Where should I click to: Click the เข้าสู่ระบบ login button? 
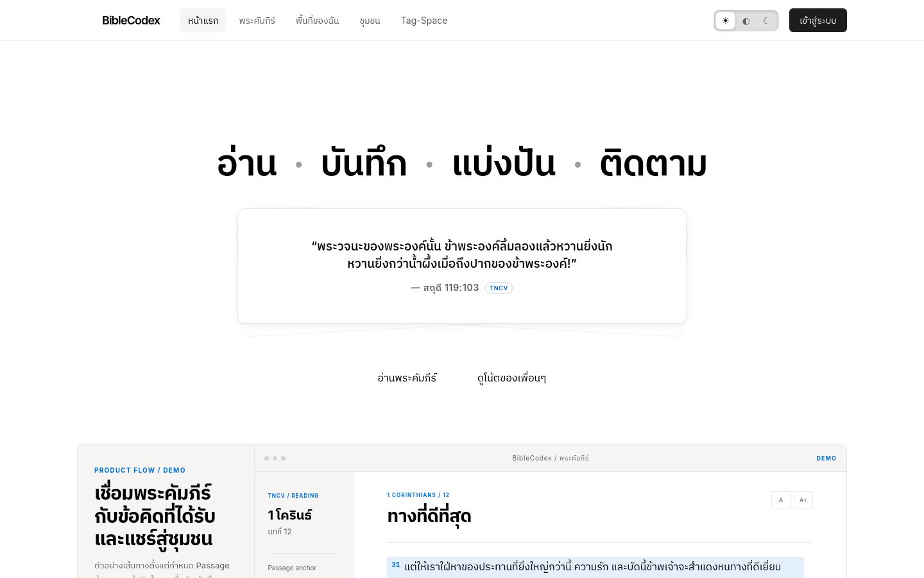(x=818, y=21)
